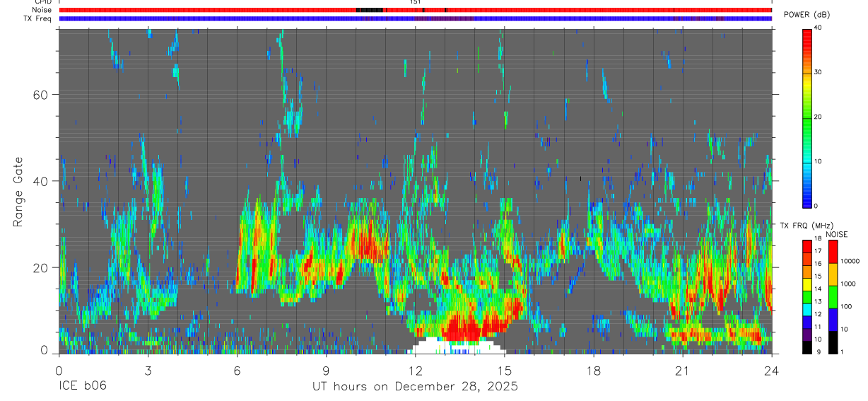Screen dimensions: 868x401
Task: Select the 100 label on NOISE legend
Action: pyautogui.click(x=847, y=306)
